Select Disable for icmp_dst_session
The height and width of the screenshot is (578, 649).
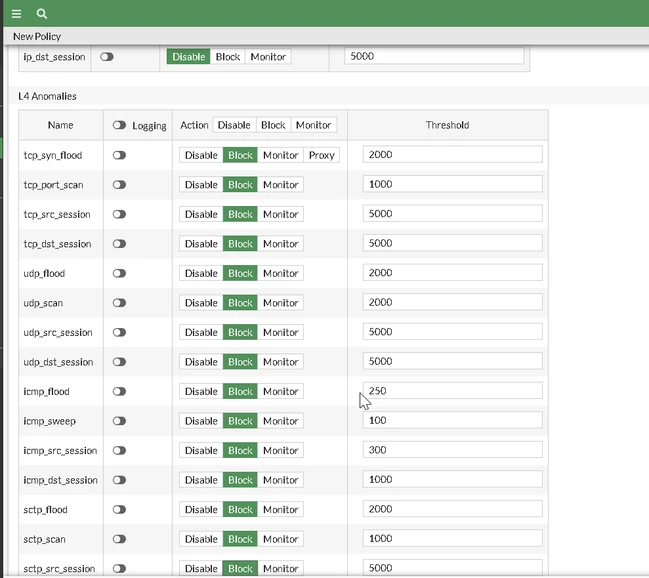(x=201, y=480)
